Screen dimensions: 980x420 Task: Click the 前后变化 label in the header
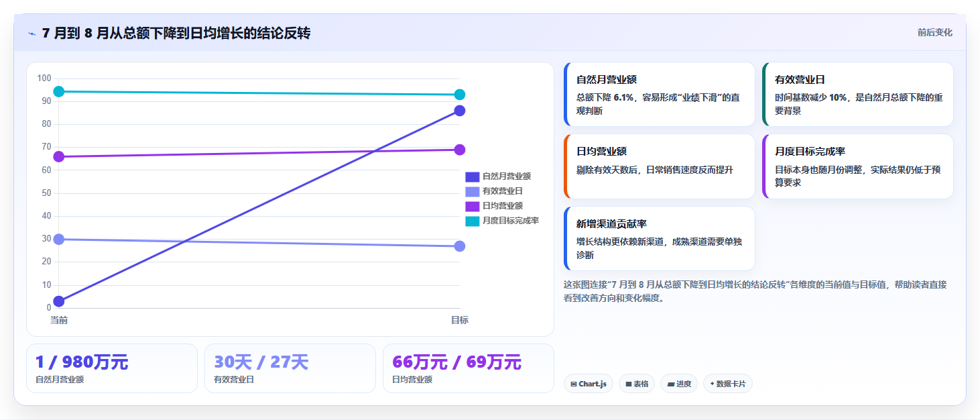click(934, 33)
